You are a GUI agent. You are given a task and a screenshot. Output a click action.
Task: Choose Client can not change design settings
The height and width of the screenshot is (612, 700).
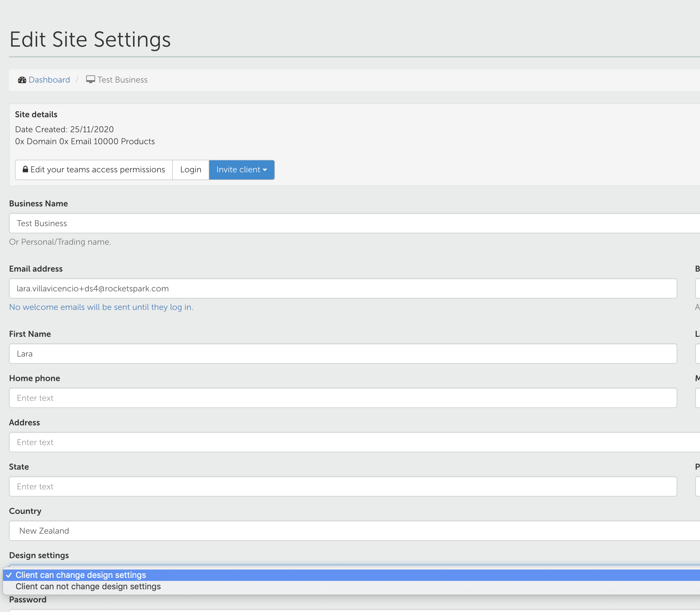[351, 586]
